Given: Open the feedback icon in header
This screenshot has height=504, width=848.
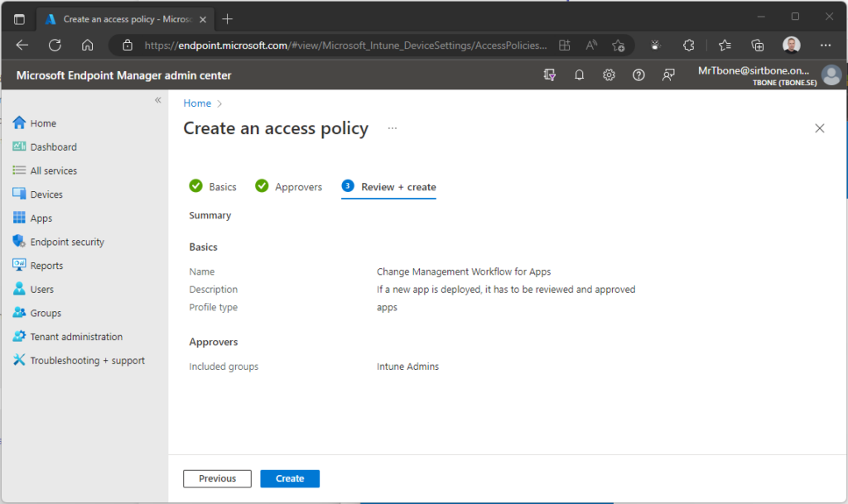Looking at the screenshot, I should point(668,75).
